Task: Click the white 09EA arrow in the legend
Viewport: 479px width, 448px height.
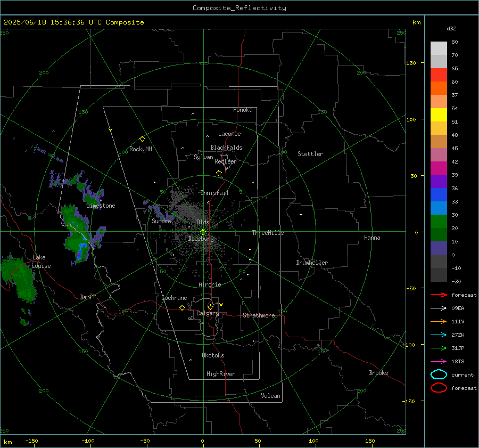Action: pos(439,308)
